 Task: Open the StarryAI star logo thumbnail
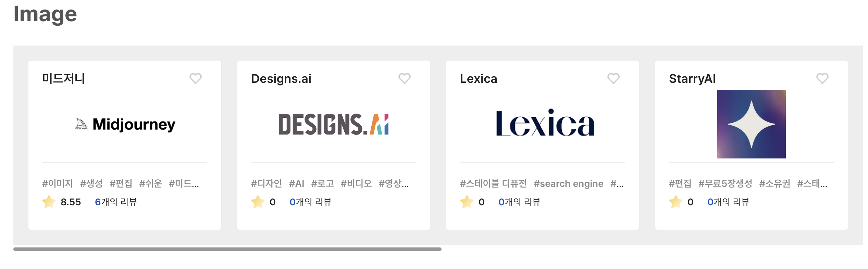[752, 124]
